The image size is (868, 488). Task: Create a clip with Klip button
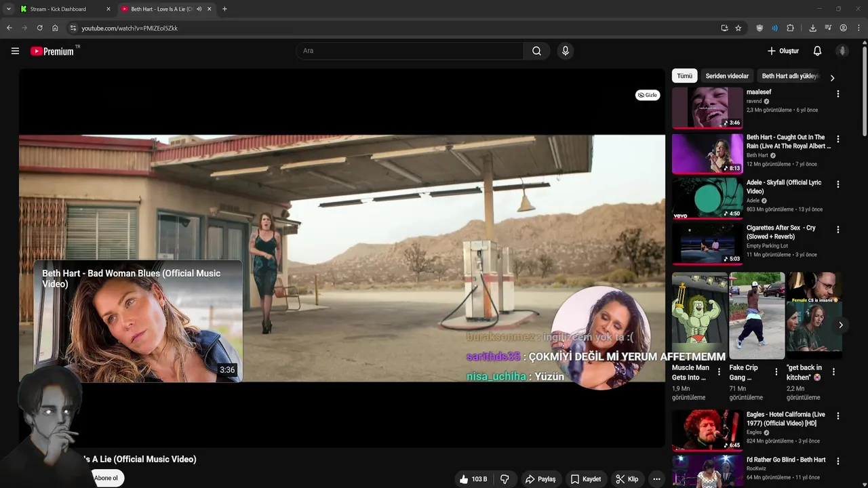627,479
